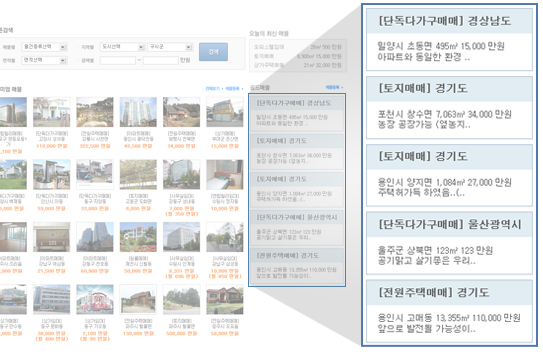Open the 33,000 만원 house listing photo
The width and height of the screenshot is (543, 362).
point(95,175)
